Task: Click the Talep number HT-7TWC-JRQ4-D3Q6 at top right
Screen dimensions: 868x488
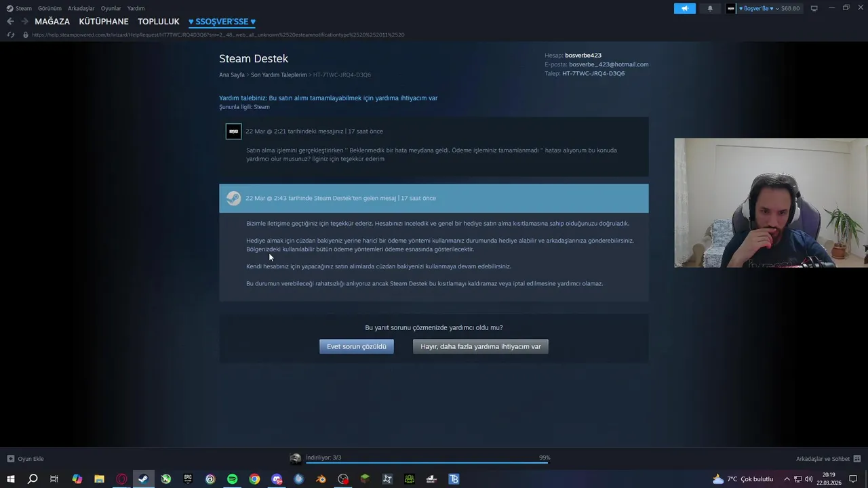Action: 593,73
